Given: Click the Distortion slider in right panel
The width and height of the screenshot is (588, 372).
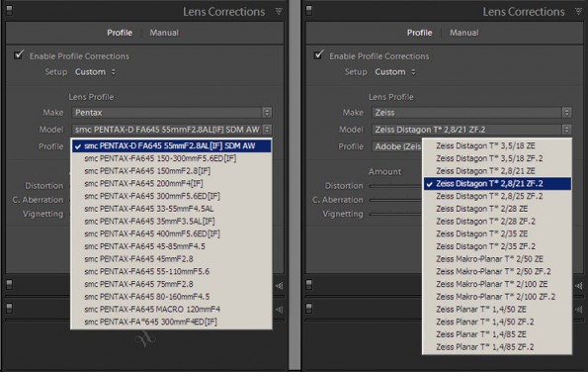Looking at the screenshot, I should (395, 186).
